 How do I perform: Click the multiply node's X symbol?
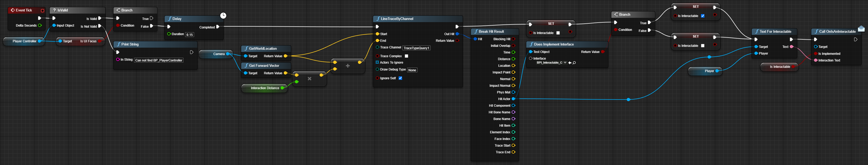(x=309, y=79)
